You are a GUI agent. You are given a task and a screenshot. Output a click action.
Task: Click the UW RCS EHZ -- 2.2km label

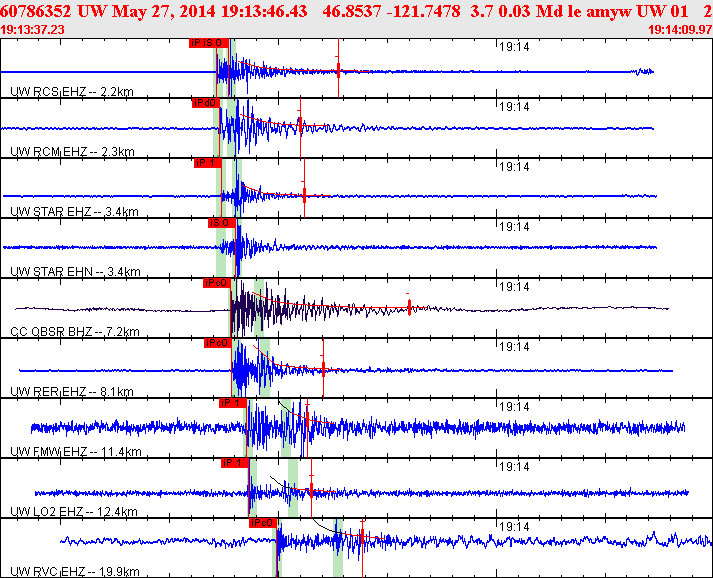click(72, 92)
